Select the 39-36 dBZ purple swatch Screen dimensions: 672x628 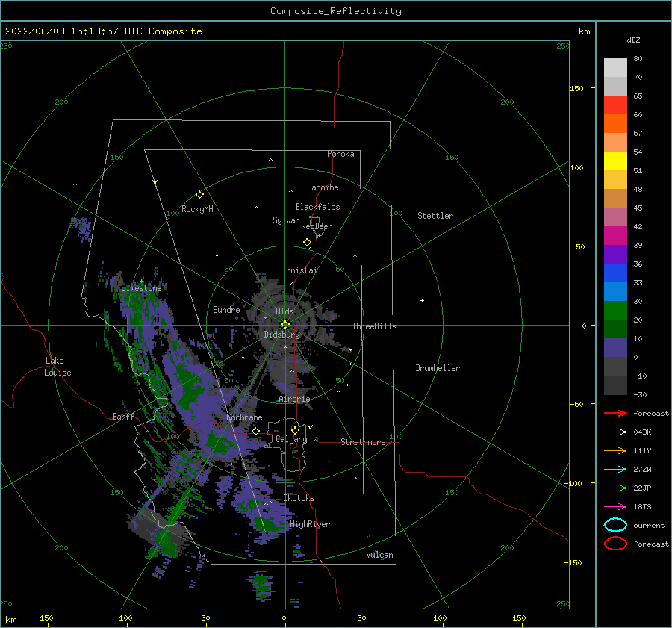point(615,254)
